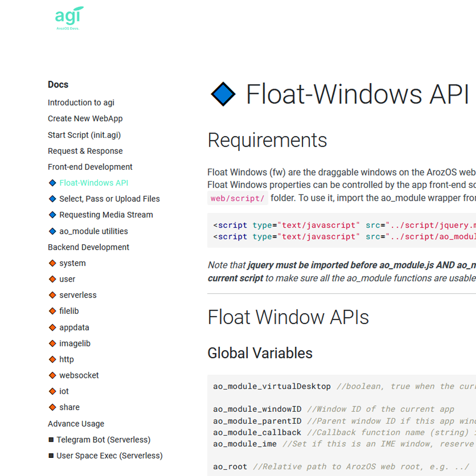476x476 pixels.
Task: Click black square icon beside Telegram Bot
Action: (51, 440)
